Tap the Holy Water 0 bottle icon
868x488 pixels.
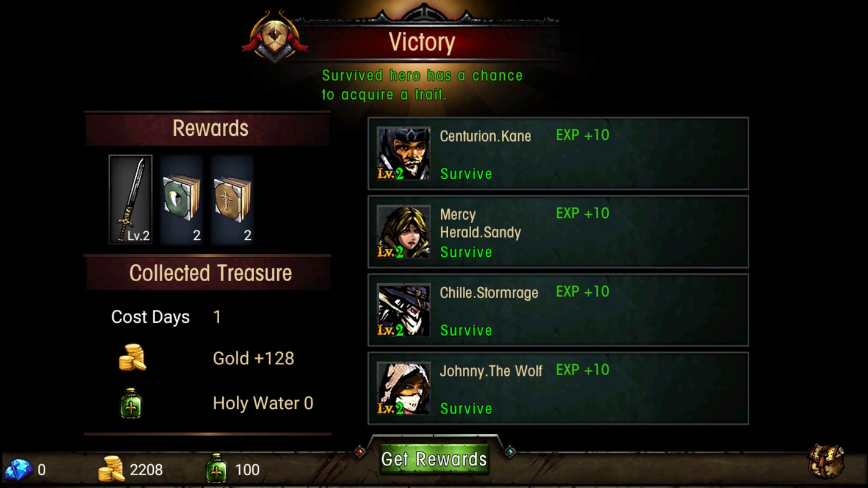[131, 403]
